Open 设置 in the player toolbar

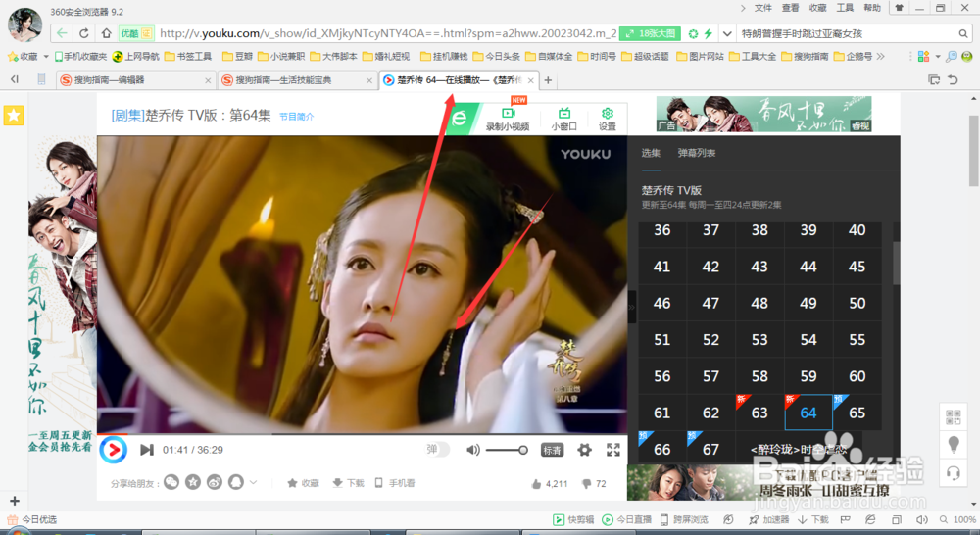point(607,119)
